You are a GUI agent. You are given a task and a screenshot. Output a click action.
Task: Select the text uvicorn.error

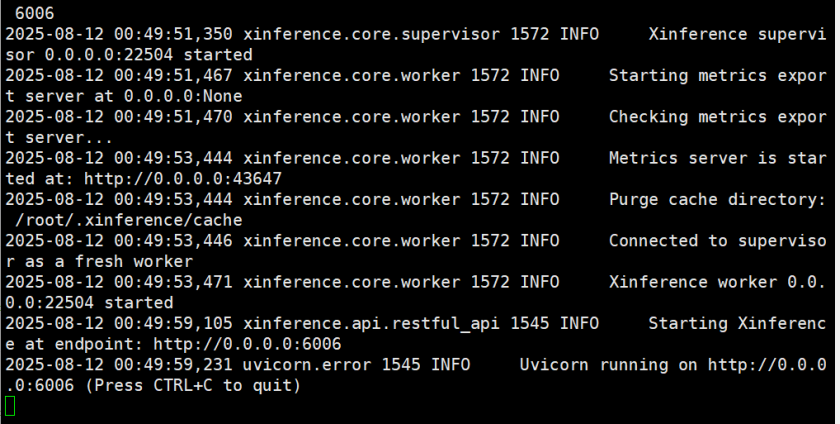click(306, 365)
